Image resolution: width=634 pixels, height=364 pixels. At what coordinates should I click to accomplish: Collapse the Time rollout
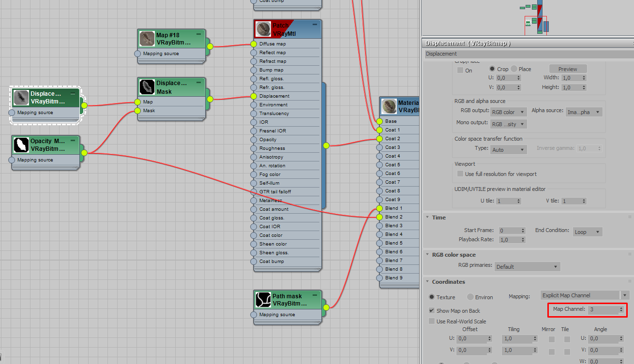[x=428, y=218]
